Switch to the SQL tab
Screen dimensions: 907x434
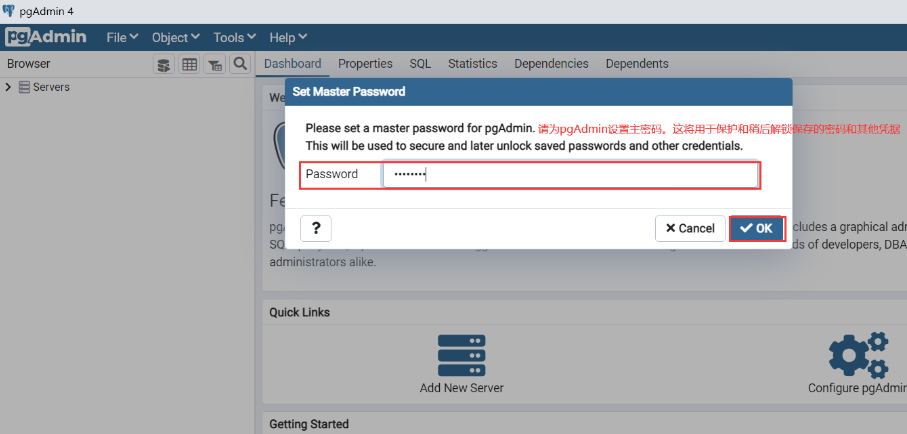pos(420,64)
